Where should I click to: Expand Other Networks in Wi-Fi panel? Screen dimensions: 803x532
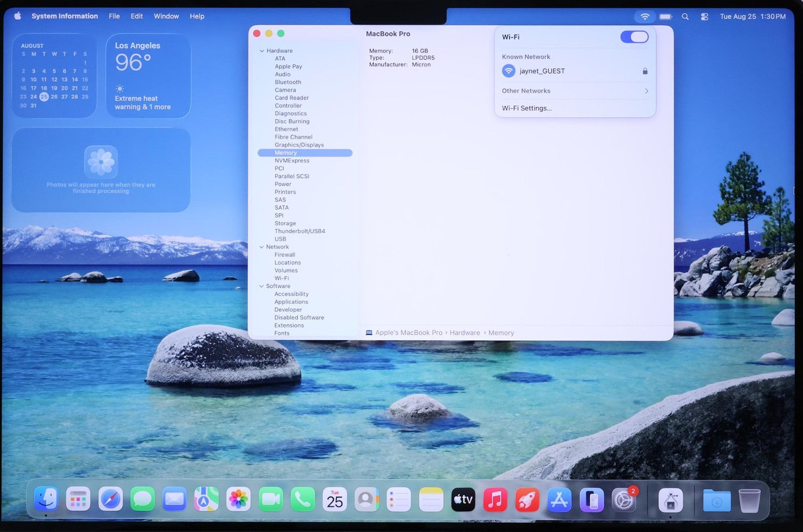[575, 91]
